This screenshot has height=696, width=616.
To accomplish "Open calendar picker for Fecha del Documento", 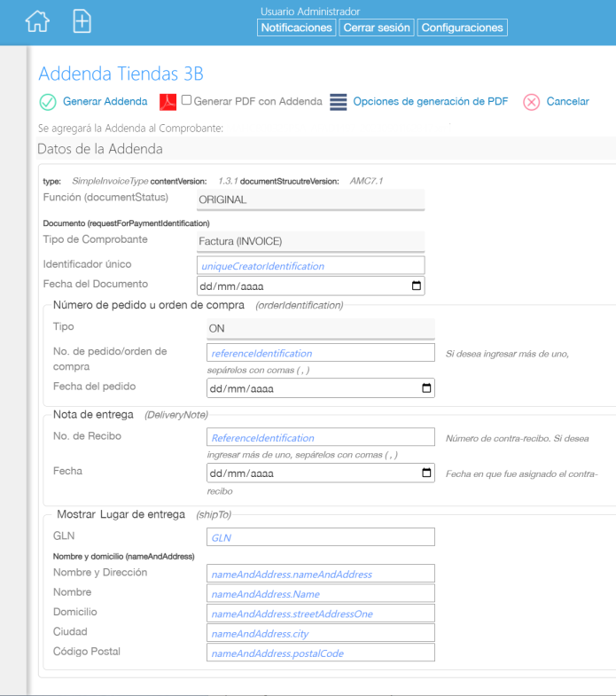I will pos(417,286).
